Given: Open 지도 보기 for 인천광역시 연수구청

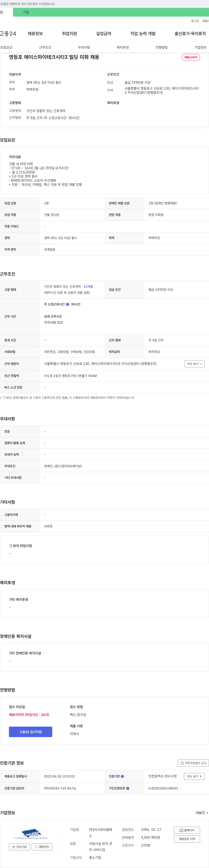Looking at the screenshot, I should [x=195, y=776].
